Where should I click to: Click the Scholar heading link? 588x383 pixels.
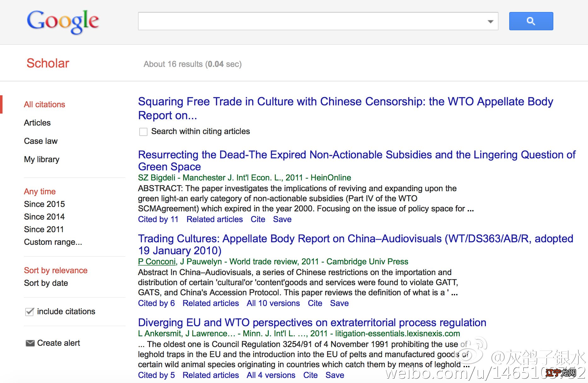point(48,63)
